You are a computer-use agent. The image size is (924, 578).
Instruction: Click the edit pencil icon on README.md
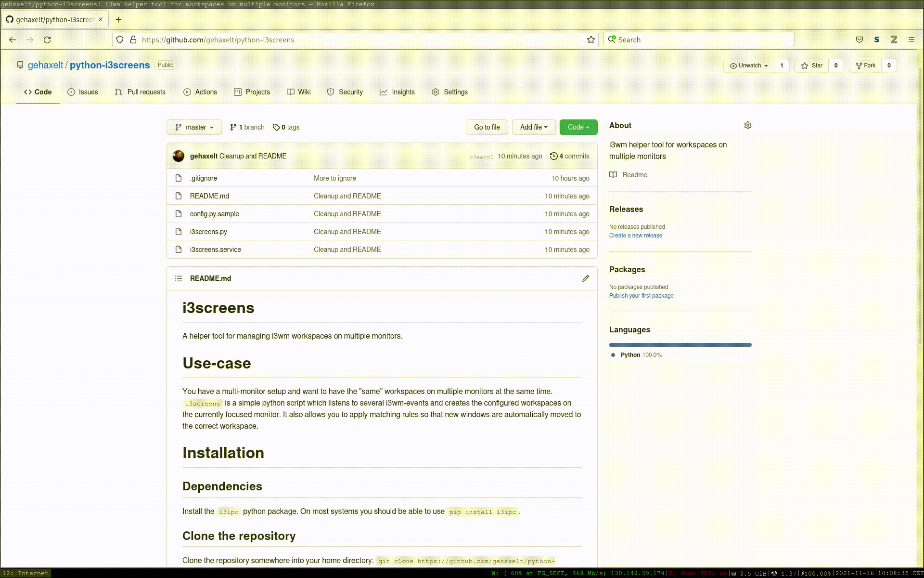click(x=585, y=278)
